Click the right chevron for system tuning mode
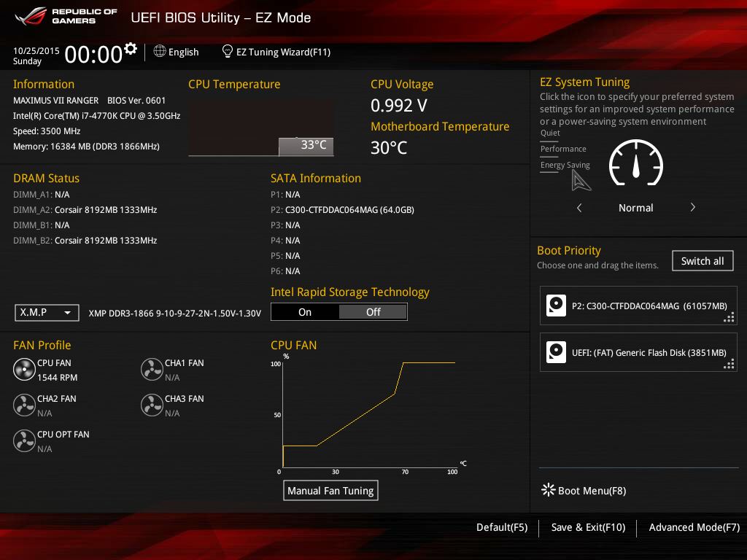747x560 pixels. (693, 208)
